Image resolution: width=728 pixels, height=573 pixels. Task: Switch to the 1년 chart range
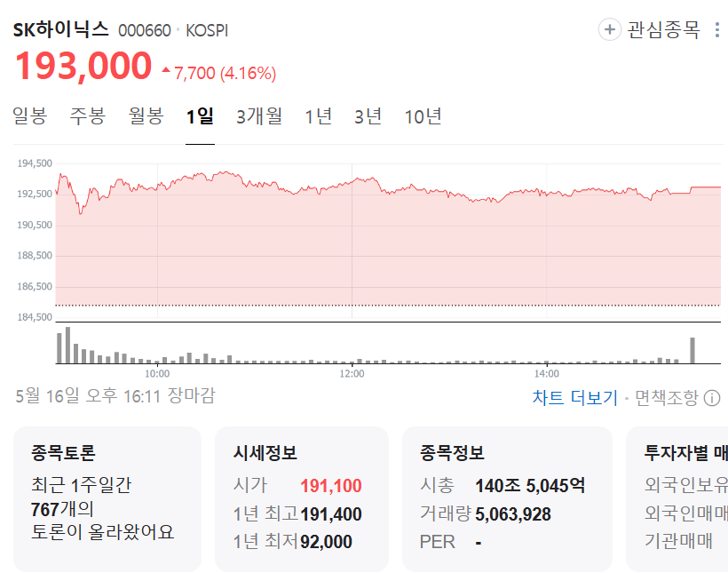318,116
